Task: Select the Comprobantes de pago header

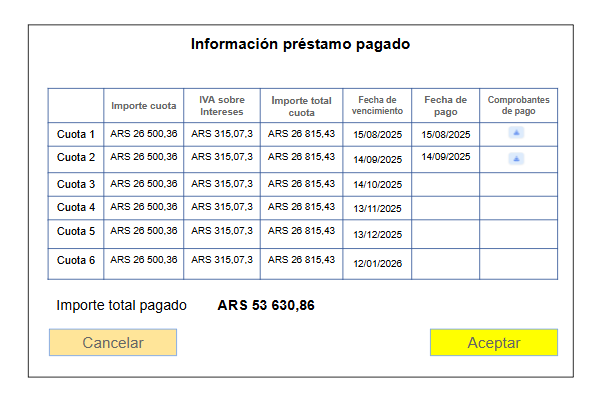Action: pyautogui.click(x=518, y=106)
